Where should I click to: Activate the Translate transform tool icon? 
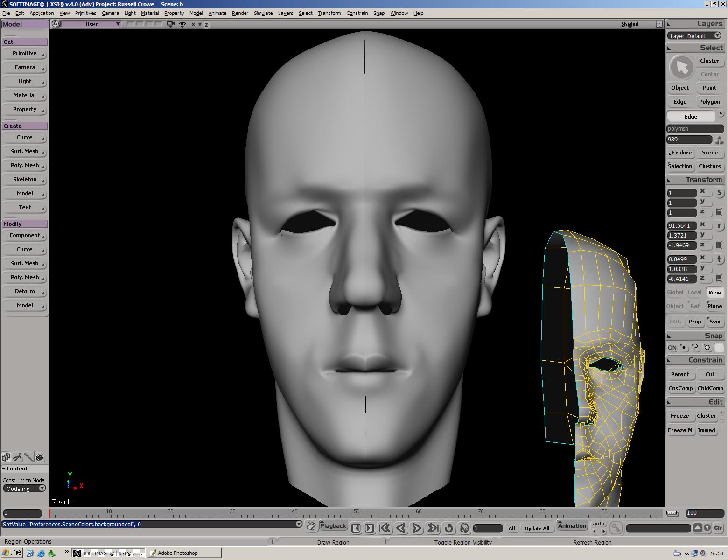719,259
